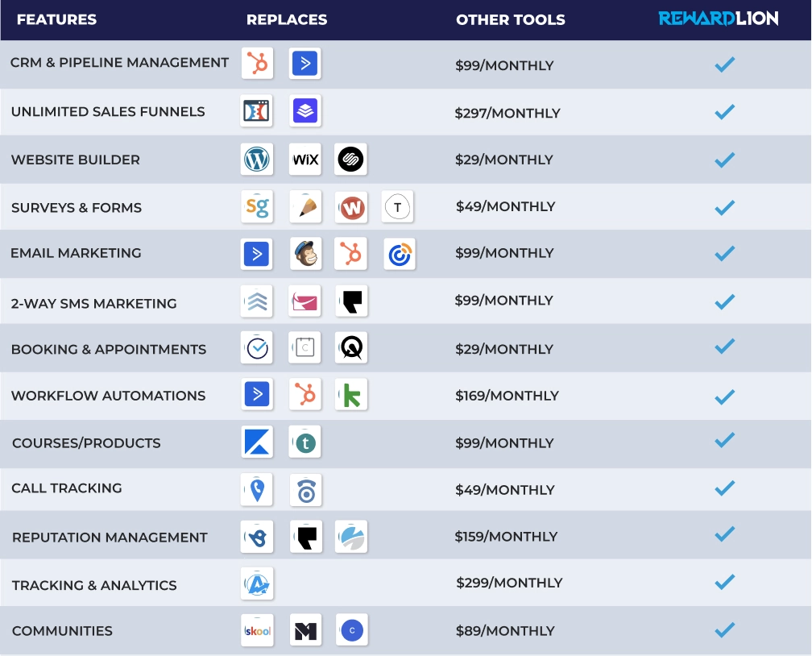The width and height of the screenshot is (812, 656).
Task: Click the Kajabi icon in Courses/Products row
Action: 257,442
